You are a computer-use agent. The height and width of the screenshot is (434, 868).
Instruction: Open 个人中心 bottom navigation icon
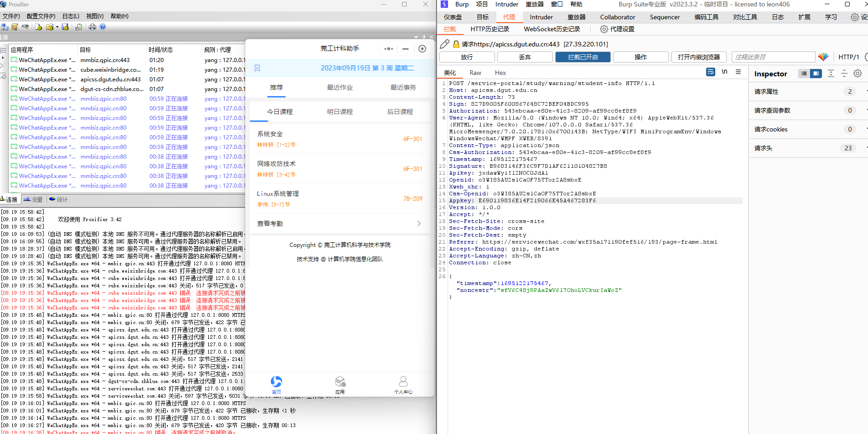pos(403,385)
